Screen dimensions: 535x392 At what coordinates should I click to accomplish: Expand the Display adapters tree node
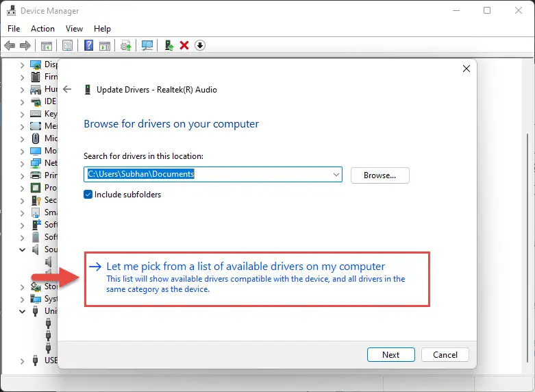22,65
